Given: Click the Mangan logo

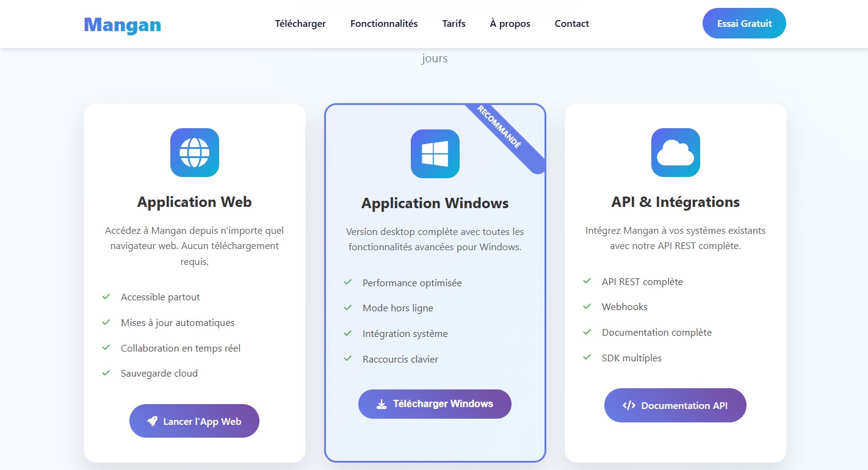Looking at the screenshot, I should point(123,24).
